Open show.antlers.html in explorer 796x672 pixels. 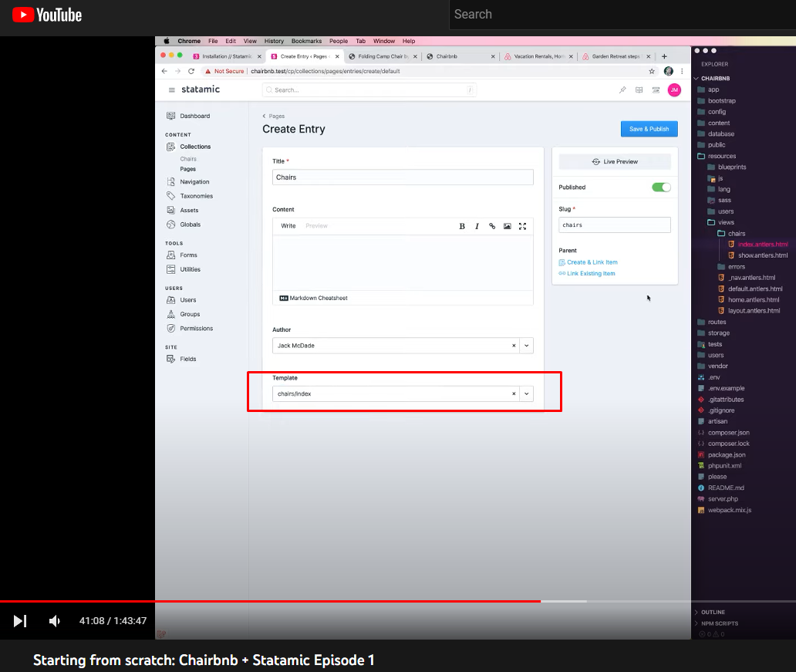point(758,255)
